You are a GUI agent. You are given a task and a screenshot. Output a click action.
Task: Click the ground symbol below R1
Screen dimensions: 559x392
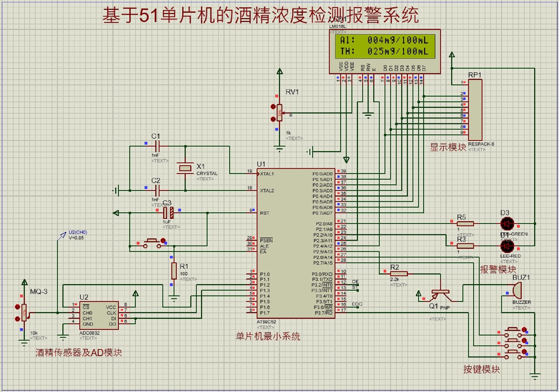pyautogui.click(x=174, y=298)
